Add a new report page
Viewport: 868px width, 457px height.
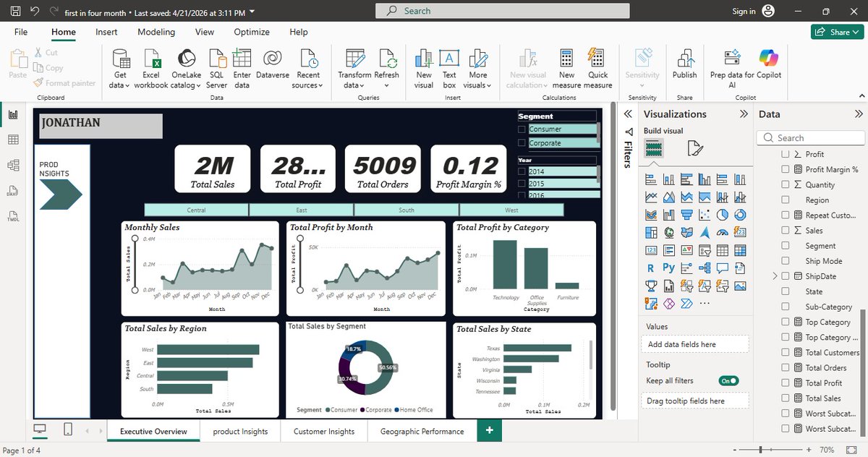coord(490,430)
